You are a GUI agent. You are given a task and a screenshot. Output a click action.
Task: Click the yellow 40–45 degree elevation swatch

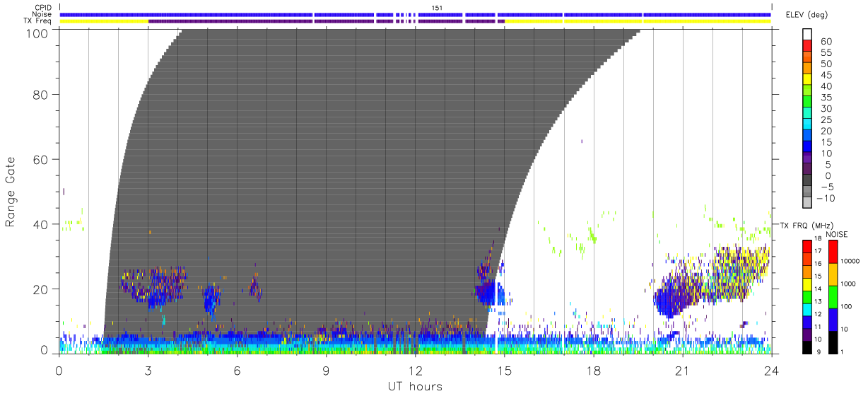[x=807, y=81]
